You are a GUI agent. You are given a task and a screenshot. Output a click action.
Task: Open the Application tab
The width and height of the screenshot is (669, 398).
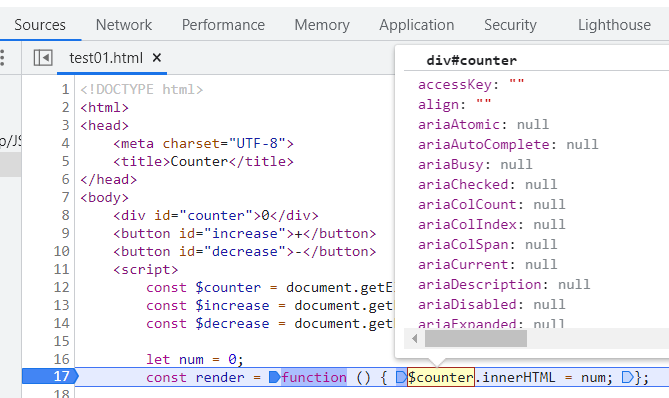pyautogui.click(x=417, y=25)
